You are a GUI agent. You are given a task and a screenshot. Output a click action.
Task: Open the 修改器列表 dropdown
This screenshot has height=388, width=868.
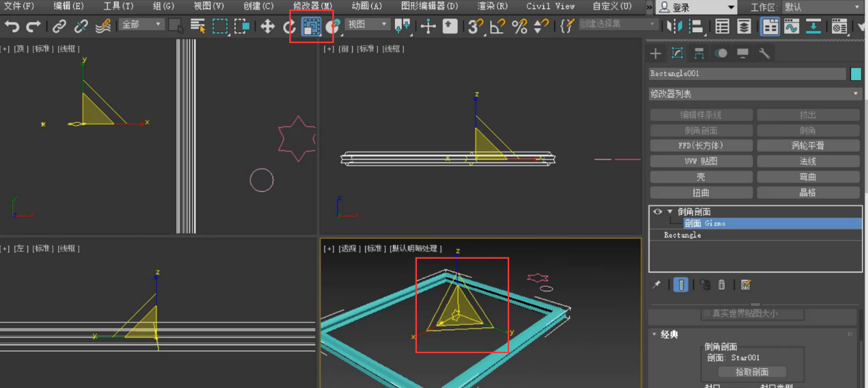(x=755, y=94)
